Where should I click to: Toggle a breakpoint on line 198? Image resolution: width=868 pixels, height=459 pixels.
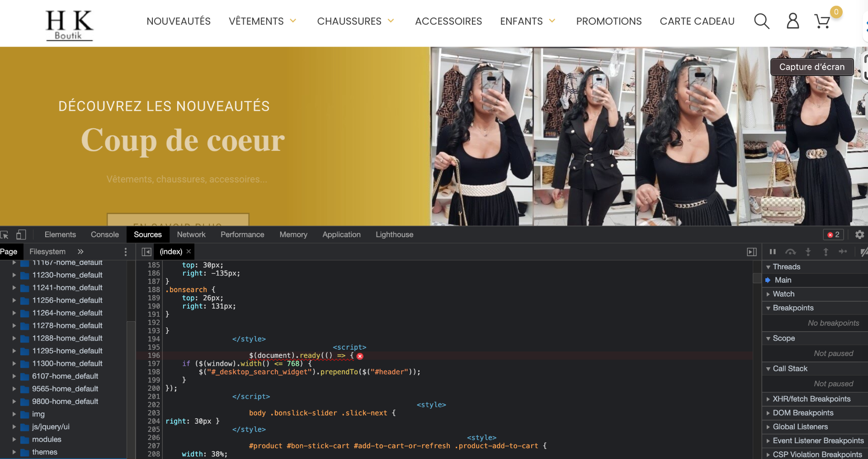pos(154,372)
